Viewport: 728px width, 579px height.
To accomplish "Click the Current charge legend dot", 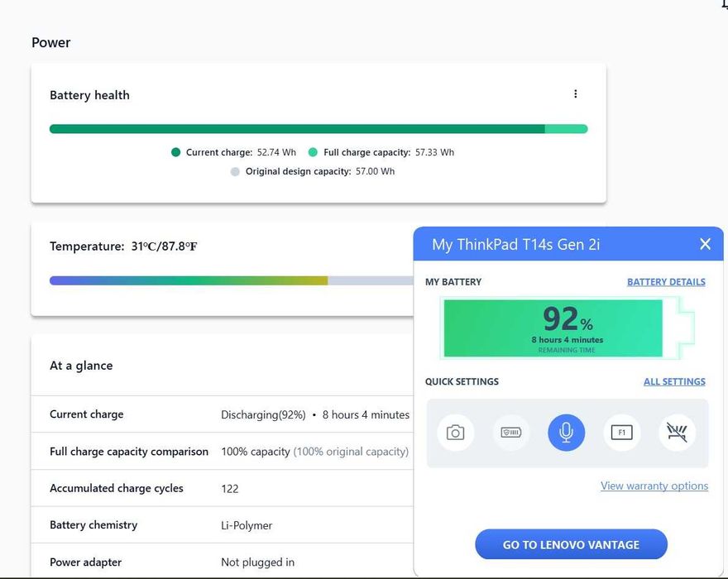I will point(175,152).
